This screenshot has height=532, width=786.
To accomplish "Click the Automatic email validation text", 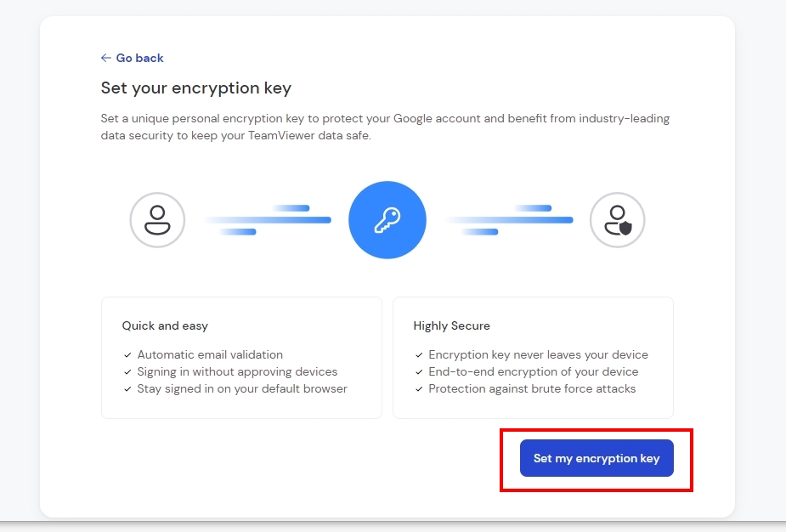I will 210,355.
